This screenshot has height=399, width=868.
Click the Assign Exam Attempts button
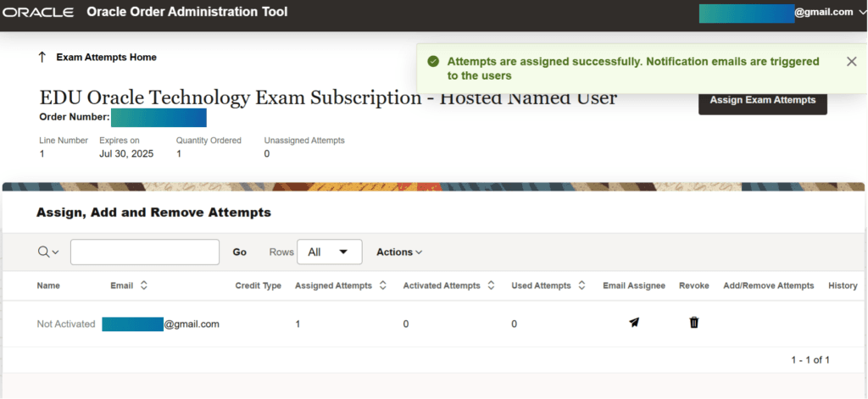[x=762, y=100]
